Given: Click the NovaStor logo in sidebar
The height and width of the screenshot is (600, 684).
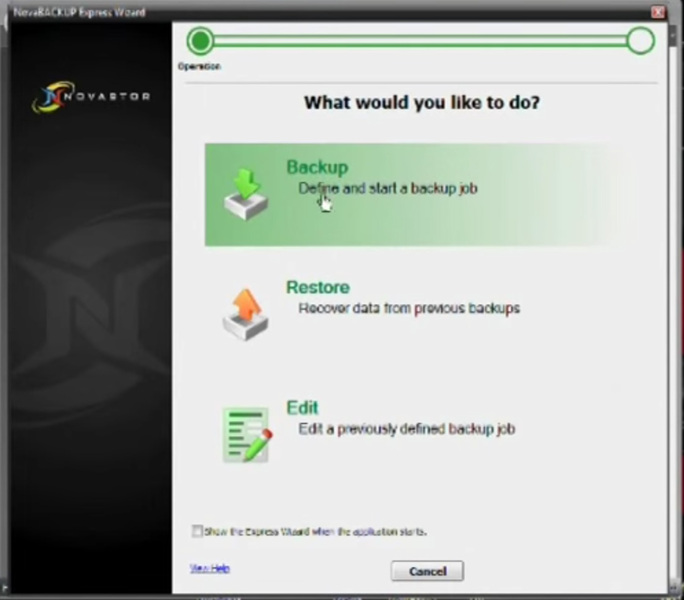Looking at the screenshot, I should tap(92, 96).
